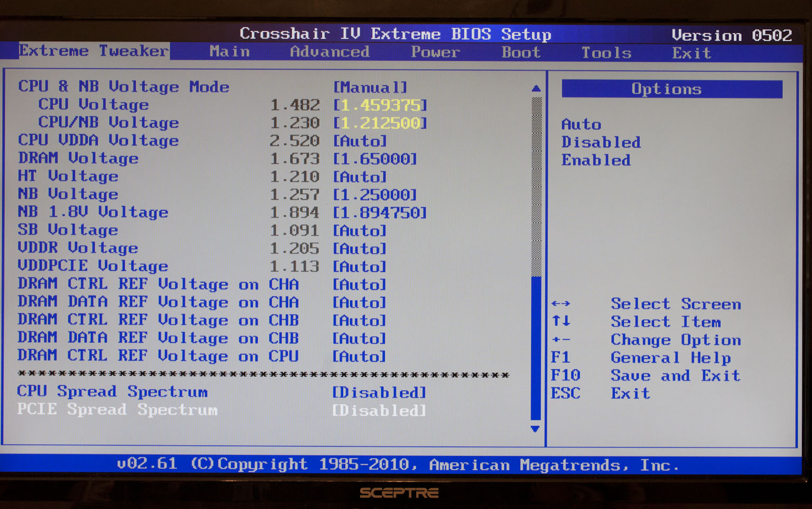Click the Options panel header
This screenshot has height=509, width=812.
(x=671, y=89)
